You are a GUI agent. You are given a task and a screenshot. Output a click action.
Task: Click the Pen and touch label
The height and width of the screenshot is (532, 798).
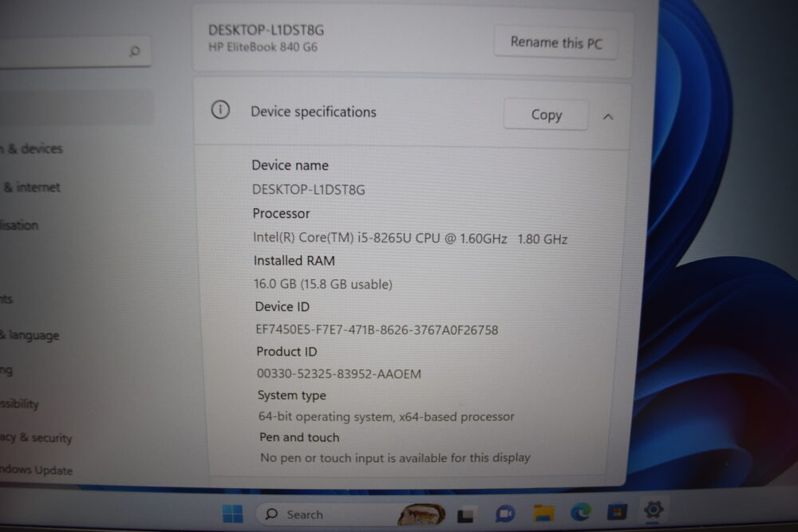pos(299,437)
